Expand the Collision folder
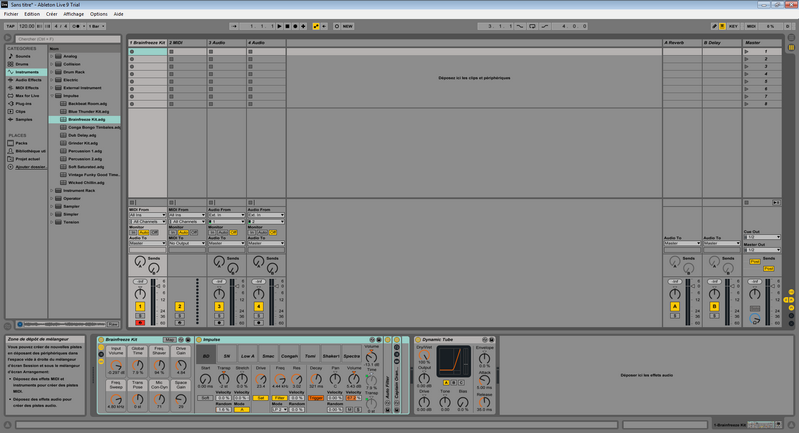The height and width of the screenshot is (433, 799). 51,64
